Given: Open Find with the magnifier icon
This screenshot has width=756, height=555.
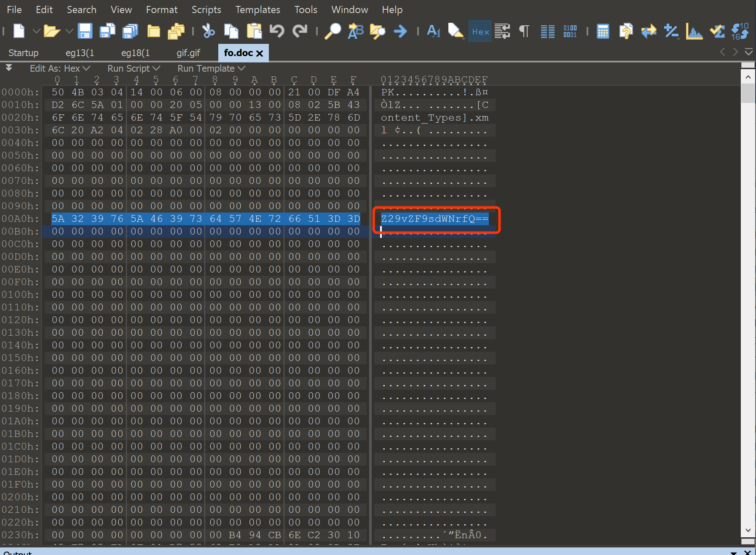Looking at the screenshot, I should tap(333, 31).
